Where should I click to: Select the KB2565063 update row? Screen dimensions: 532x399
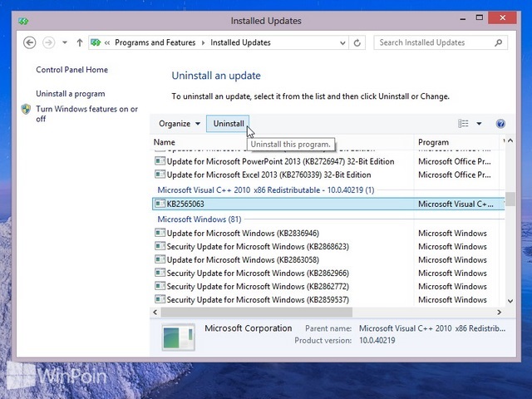point(328,204)
